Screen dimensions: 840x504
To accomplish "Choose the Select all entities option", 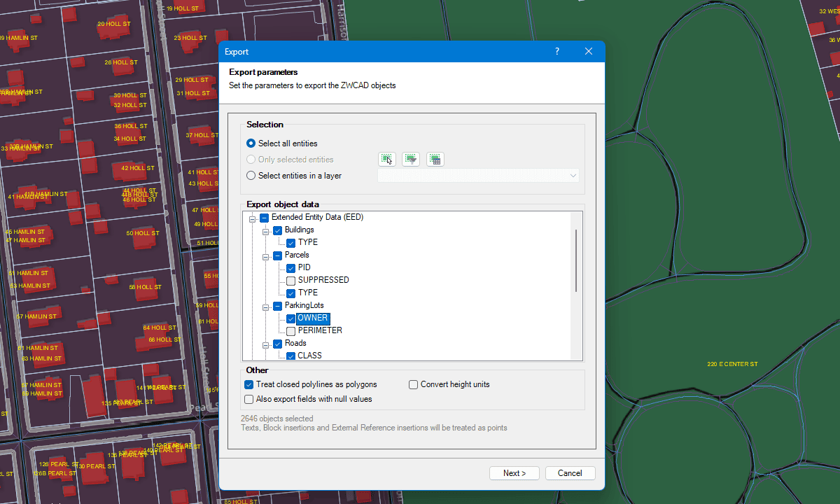I will click(x=251, y=143).
